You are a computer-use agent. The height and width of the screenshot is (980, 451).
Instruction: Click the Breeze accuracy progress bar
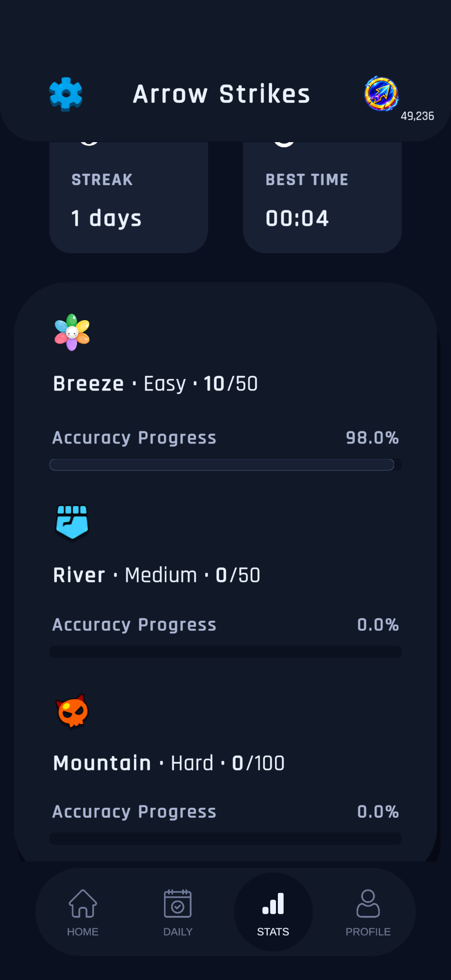pyautogui.click(x=225, y=465)
